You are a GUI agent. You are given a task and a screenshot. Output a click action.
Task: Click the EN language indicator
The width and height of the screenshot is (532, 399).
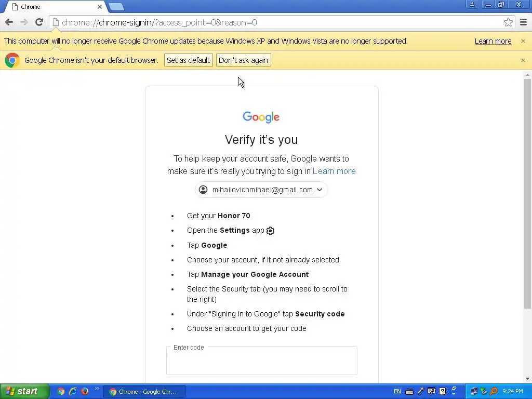397,392
